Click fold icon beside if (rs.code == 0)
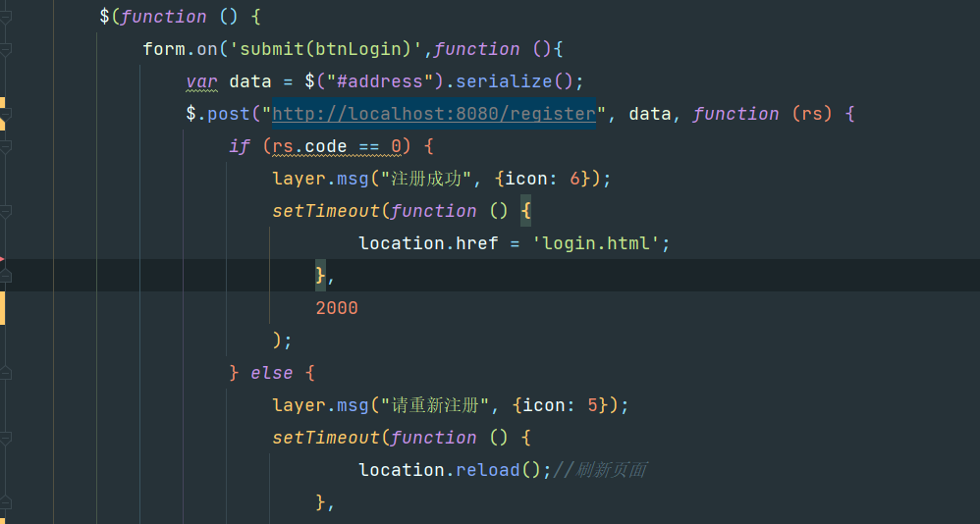The image size is (980, 524). click(6, 146)
